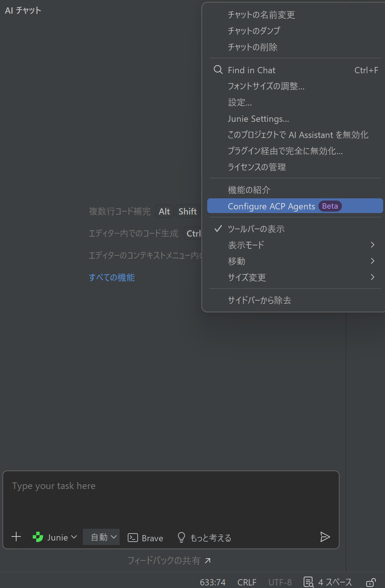Click the read-only lock icon in status bar
The height and width of the screenshot is (588, 385).
click(x=371, y=582)
